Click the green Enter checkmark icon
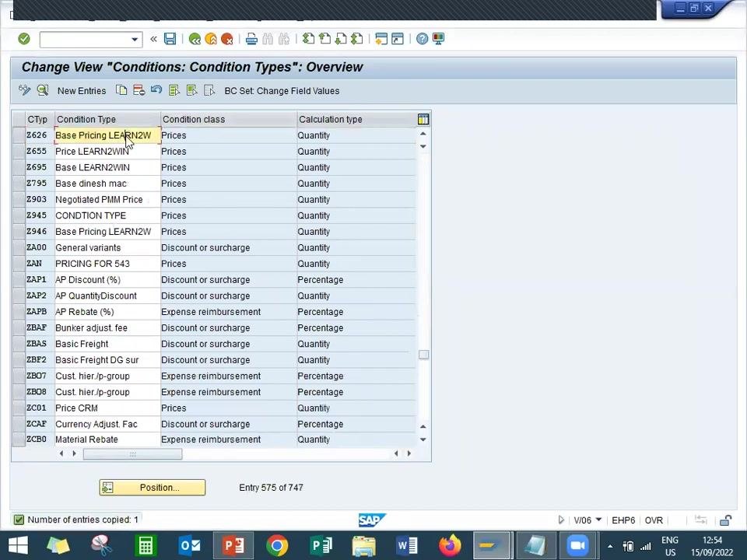This screenshot has height=560, width=747. [24, 39]
